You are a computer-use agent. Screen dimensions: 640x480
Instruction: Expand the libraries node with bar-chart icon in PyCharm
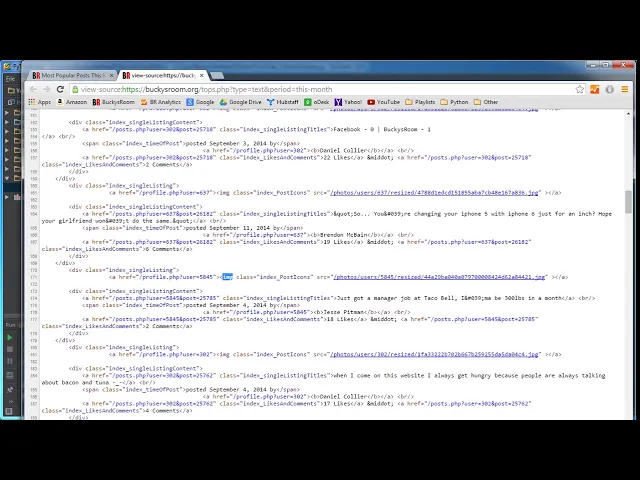point(7,197)
